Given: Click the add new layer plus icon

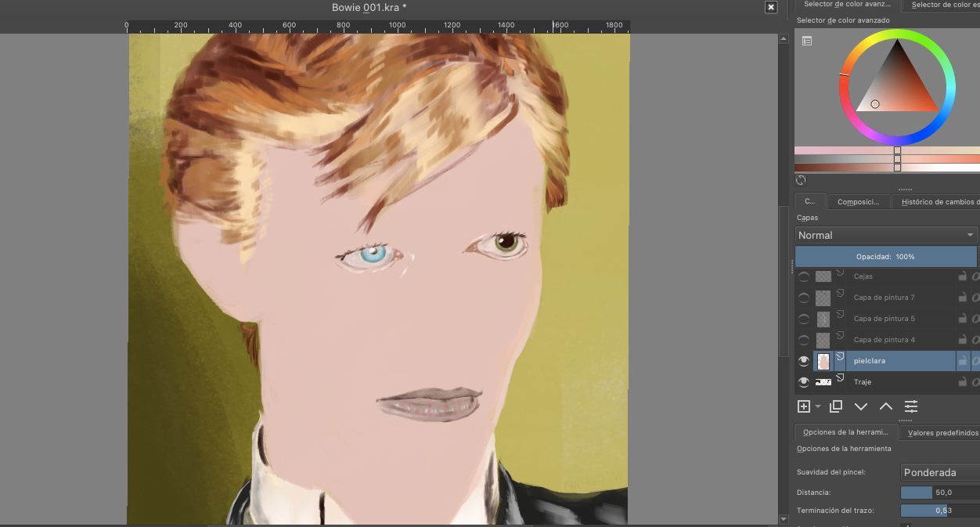Looking at the screenshot, I should 803,406.
